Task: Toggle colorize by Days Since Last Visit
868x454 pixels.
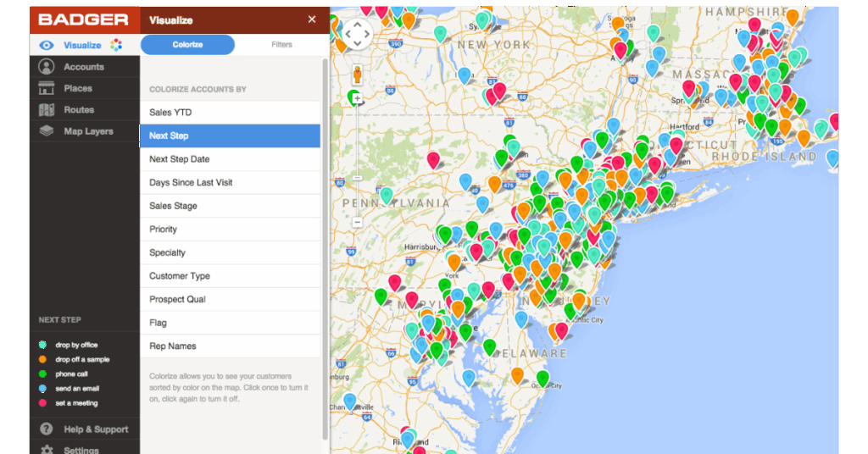Action: (x=230, y=183)
